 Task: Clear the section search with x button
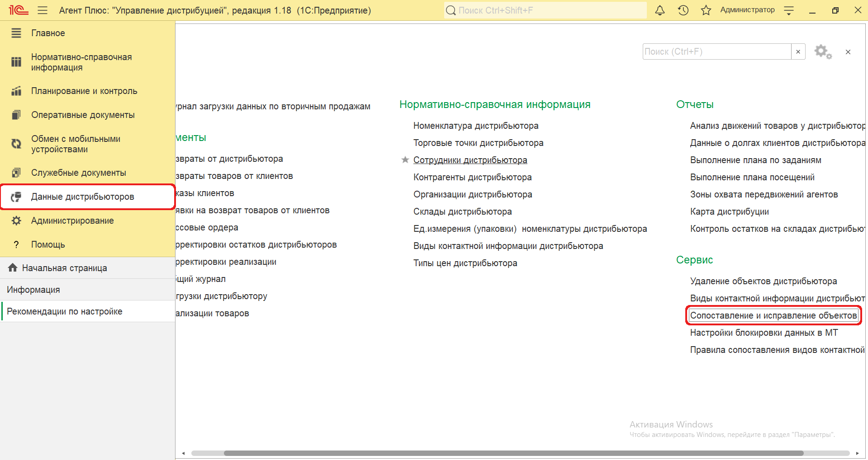pyautogui.click(x=798, y=52)
